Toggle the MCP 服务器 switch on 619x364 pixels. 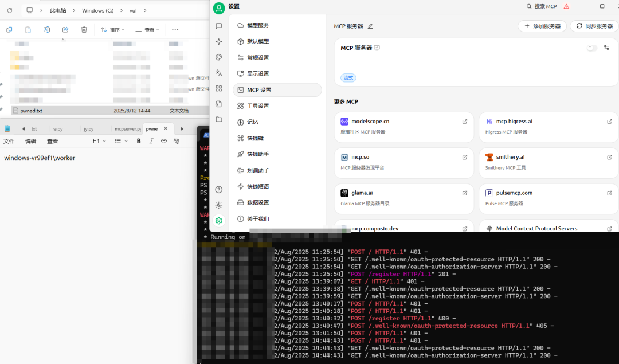coord(591,48)
